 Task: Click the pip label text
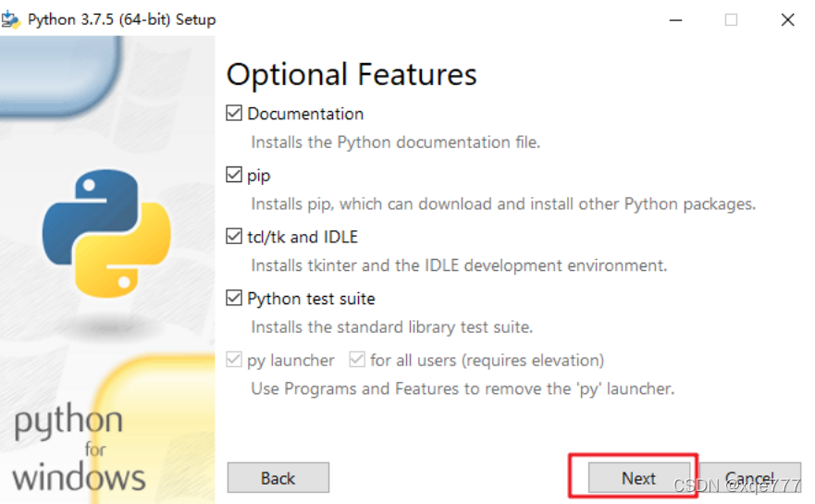tap(259, 176)
